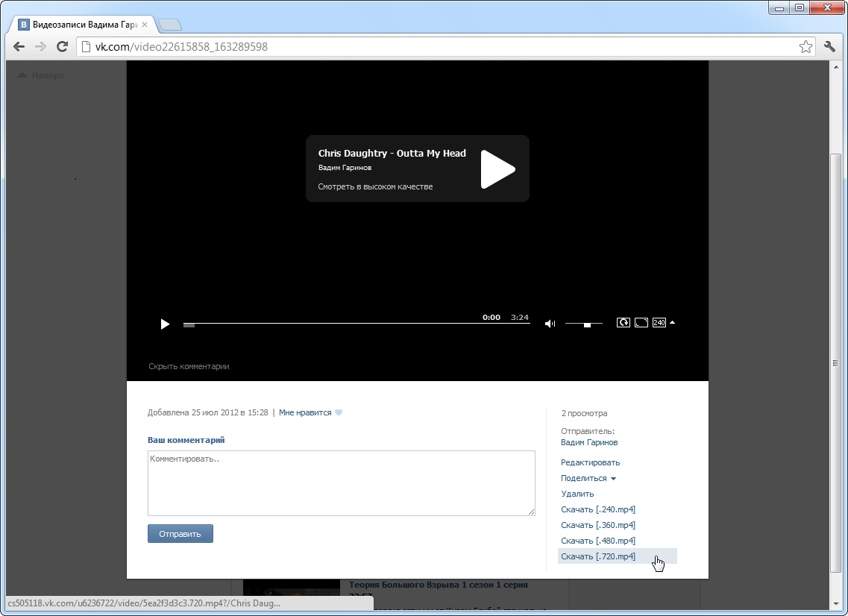Click the 'Отправитель:' label
Screen dimensions: 848x616
(x=587, y=431)
